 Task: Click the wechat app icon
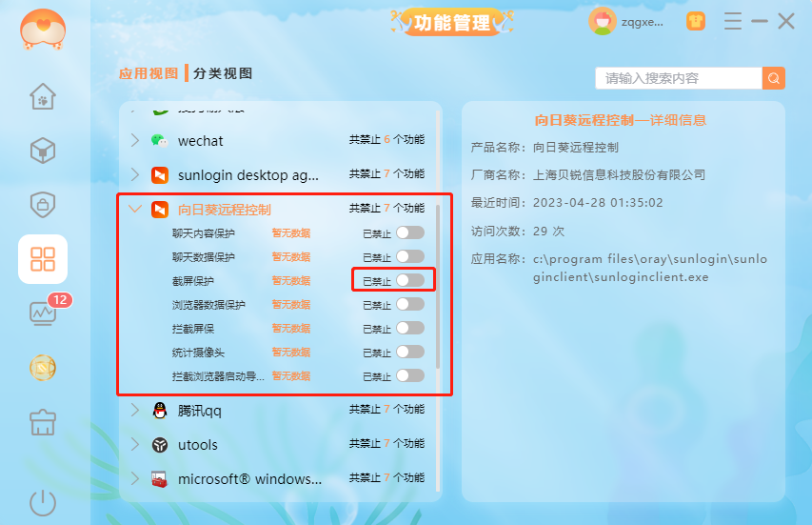pos(160,140)
